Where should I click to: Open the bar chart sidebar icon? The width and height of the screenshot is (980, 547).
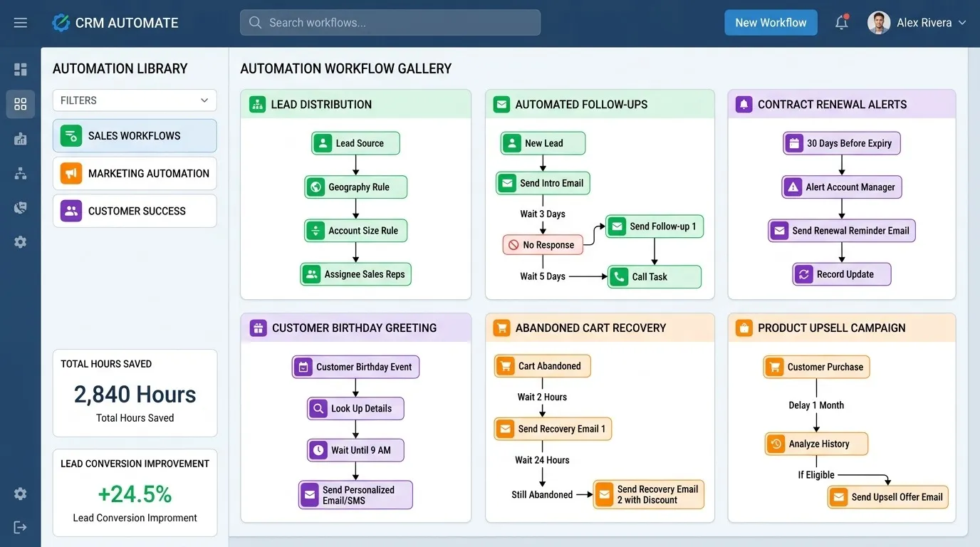coord(20,139)
